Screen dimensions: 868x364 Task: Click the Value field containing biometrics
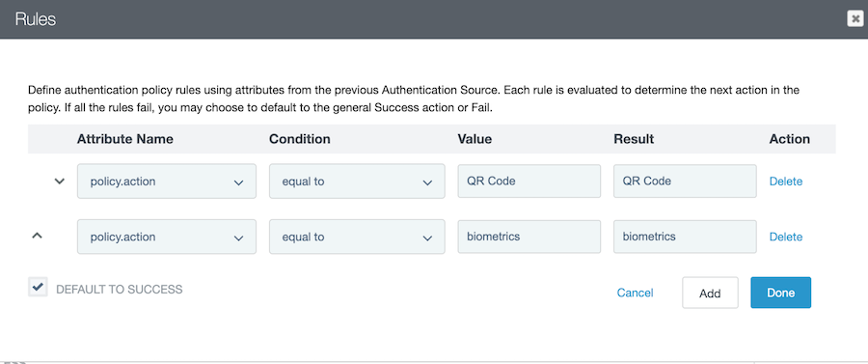click(x=529, y=237)
